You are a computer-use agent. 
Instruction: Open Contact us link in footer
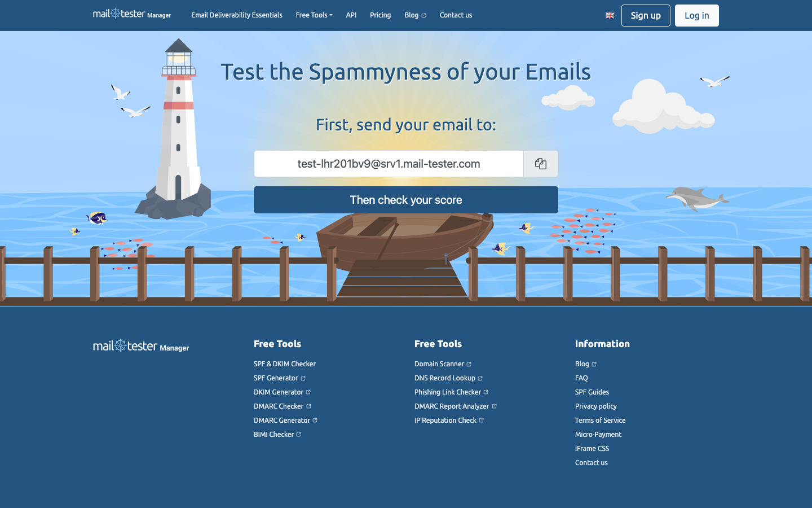click(x=592, y=463)
